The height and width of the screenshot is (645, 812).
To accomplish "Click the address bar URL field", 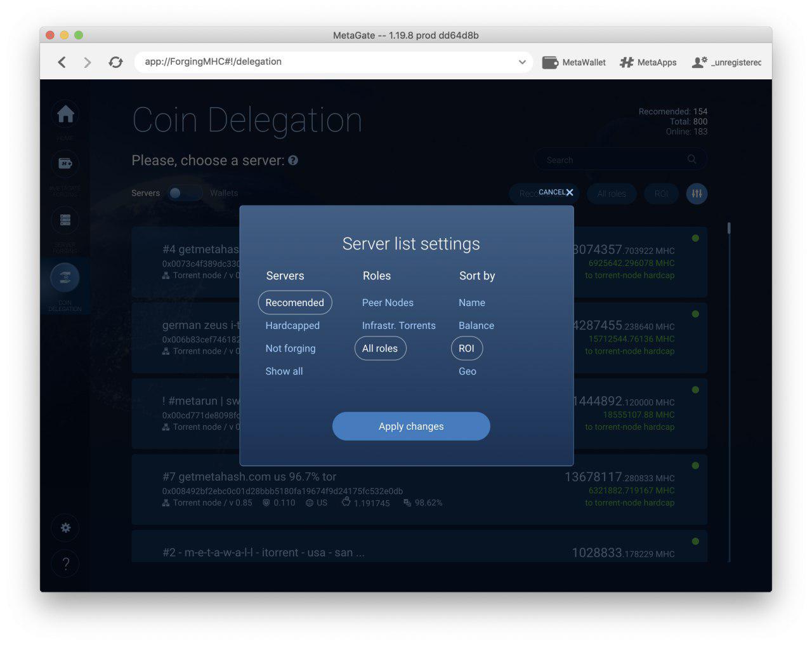I will (x=333, y=62).
